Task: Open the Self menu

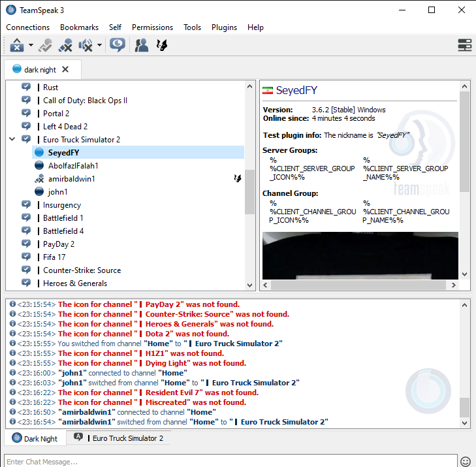Action: click(115, 27)
